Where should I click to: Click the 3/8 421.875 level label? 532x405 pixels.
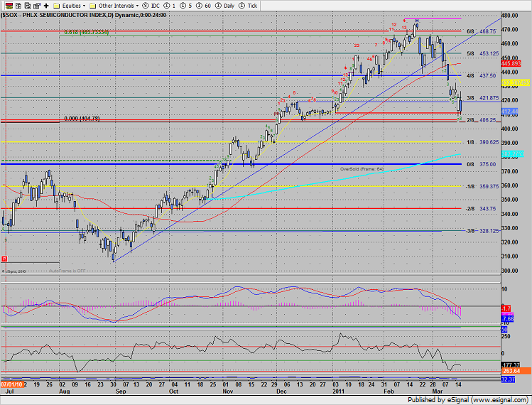[482, 98]
